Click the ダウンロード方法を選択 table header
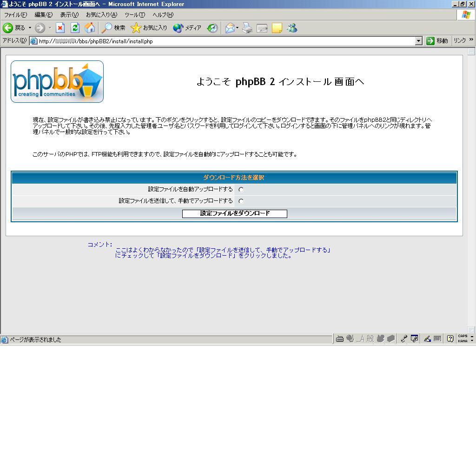476x451 pixels. (234, 178)
